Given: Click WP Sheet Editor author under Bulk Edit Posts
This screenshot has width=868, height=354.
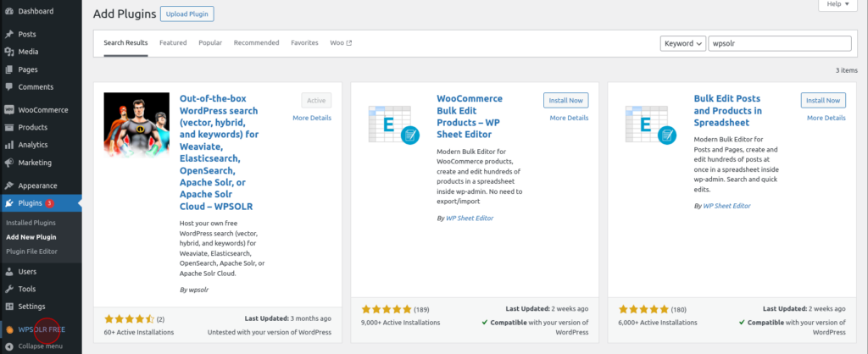Looking at the screenshot, I should pyautogui.click(x=726, y=206).
